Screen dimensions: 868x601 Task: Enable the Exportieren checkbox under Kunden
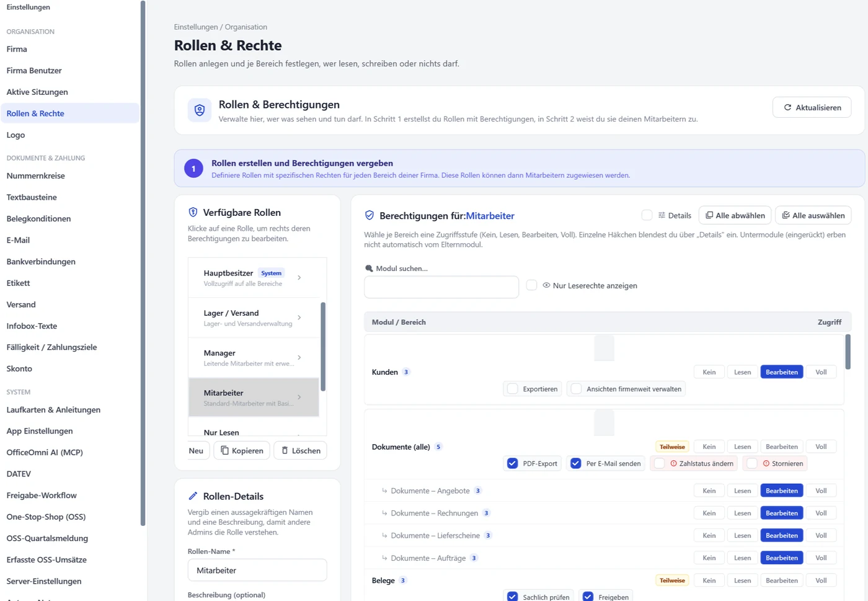[512, 389]
